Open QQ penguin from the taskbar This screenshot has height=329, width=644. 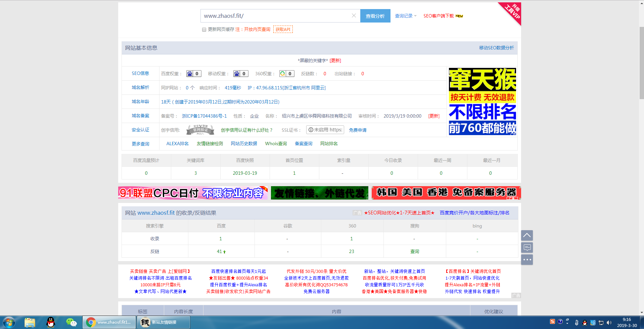(x=51, y=322)
